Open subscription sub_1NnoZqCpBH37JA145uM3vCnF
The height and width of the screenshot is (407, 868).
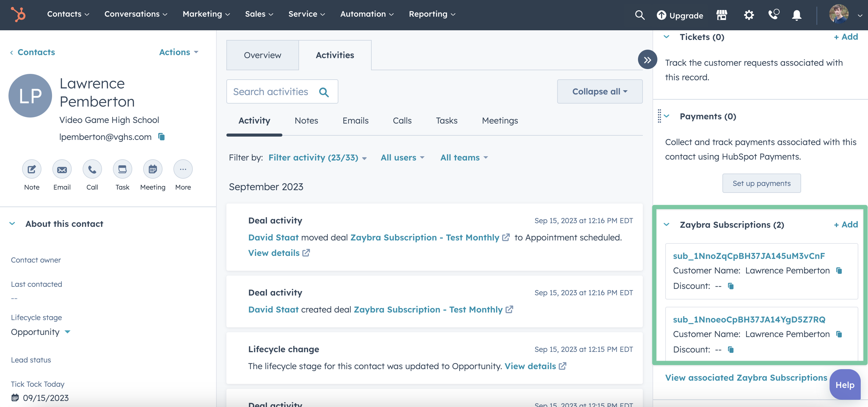[x=749, y=256]
